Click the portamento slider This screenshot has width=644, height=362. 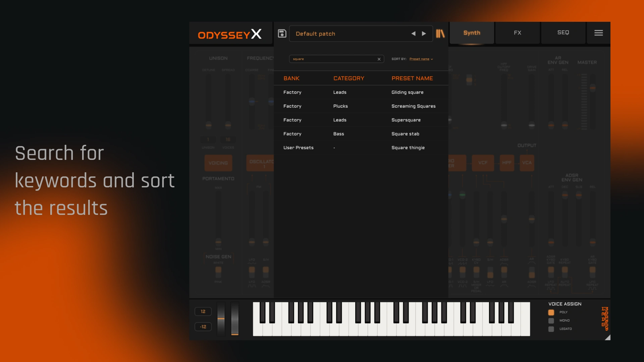pyautogui.click(x=218, y=218)
